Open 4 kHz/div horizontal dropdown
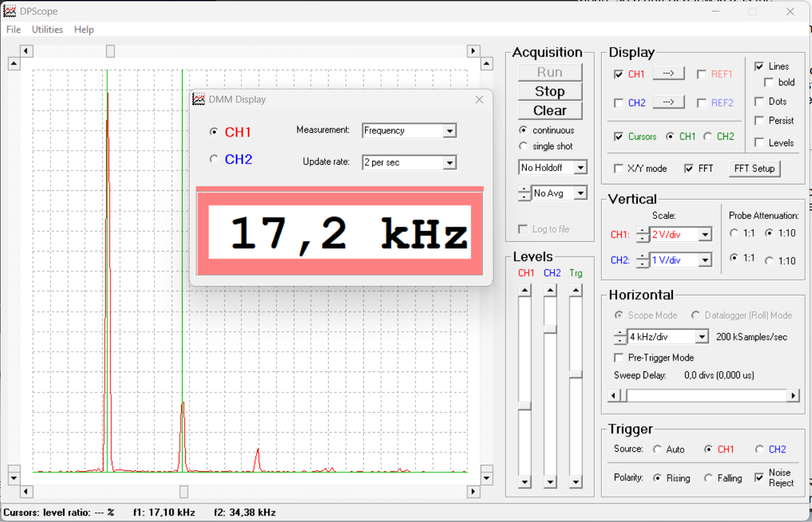 [702, 337]
